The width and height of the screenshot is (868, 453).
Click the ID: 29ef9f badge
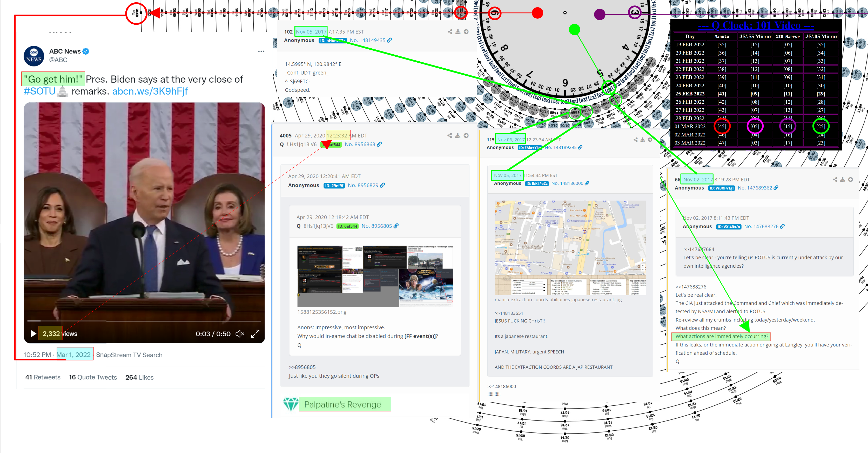[x=334, y=186]
